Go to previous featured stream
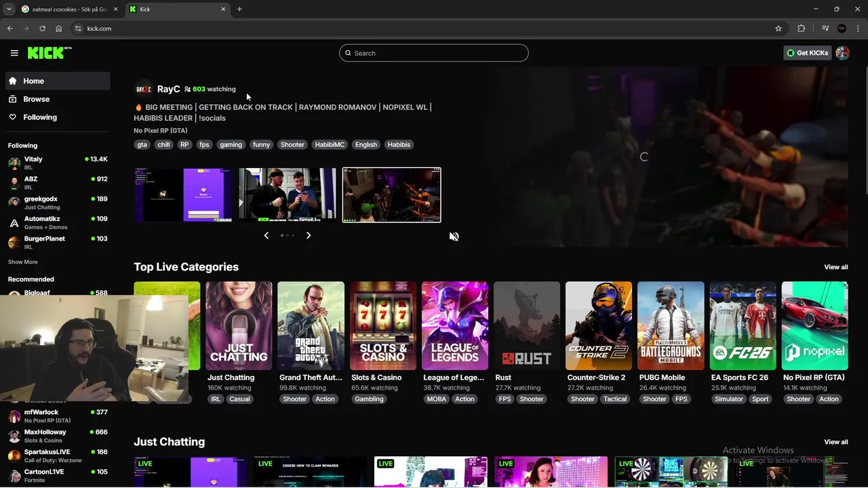The width and height of the screenshot is (868, 488). tap(266, 235)
